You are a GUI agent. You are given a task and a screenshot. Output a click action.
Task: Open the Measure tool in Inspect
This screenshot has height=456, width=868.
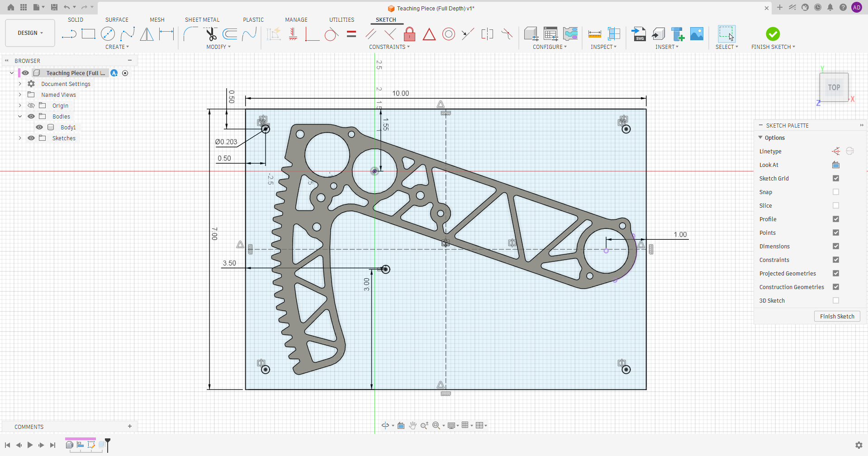(594, 34)
